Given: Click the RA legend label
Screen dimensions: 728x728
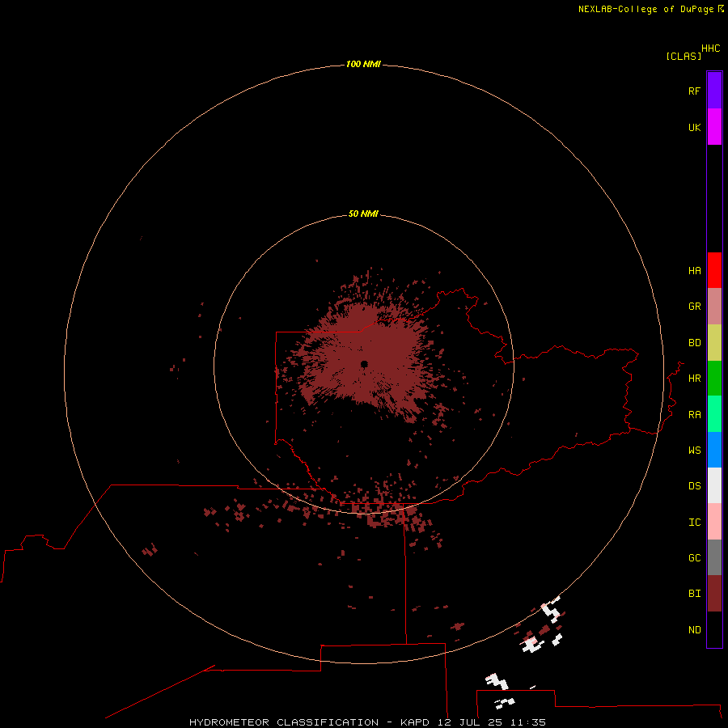Looking at the screenshot, I should point(694,415).
